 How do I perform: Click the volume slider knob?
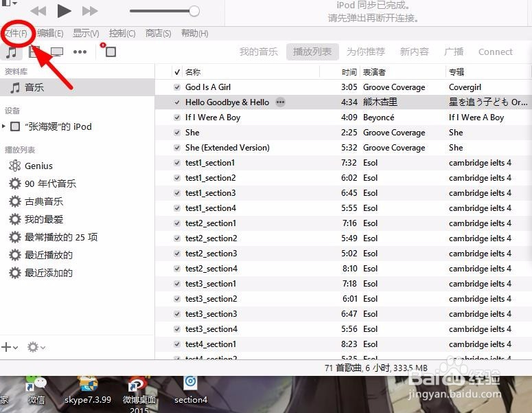pos(194,11)
